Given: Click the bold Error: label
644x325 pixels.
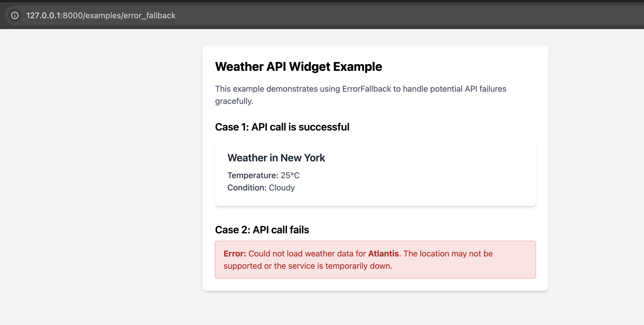Looking at the screenshot, I should pyautogui.click(x=235, y=254).
